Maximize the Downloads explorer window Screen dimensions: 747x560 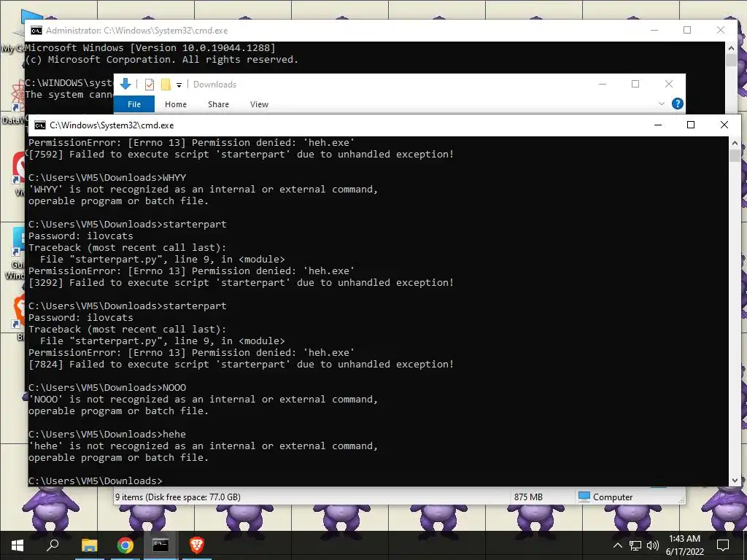tap(635, 85)
